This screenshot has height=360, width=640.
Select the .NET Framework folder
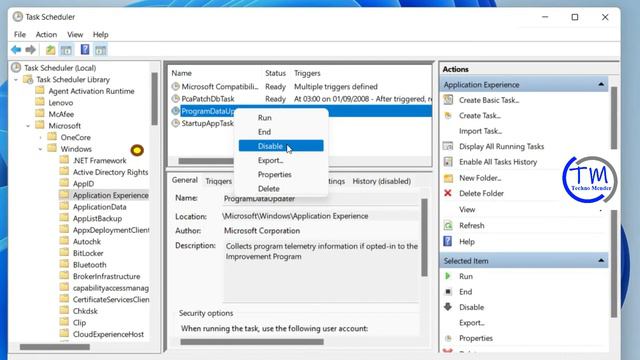tap(100, 160)
